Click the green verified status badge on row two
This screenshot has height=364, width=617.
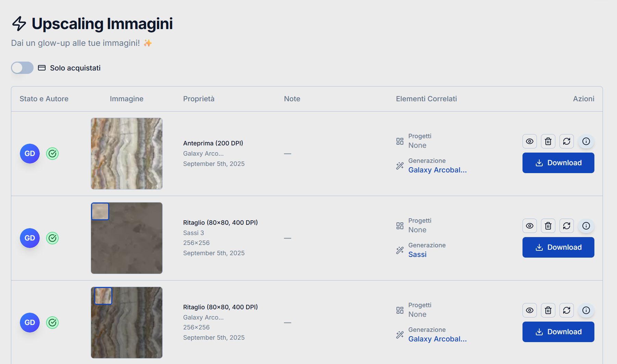[x=52, y=238]
